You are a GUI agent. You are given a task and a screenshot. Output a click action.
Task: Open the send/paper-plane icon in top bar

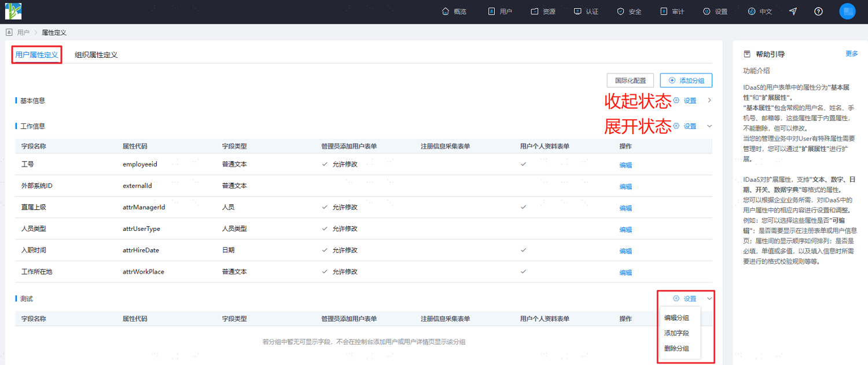point(793,12)
